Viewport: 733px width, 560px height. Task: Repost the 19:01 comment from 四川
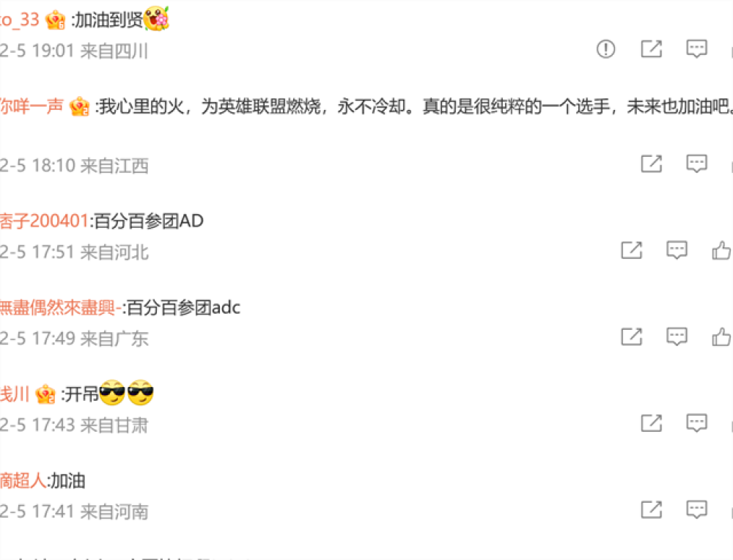651,48
